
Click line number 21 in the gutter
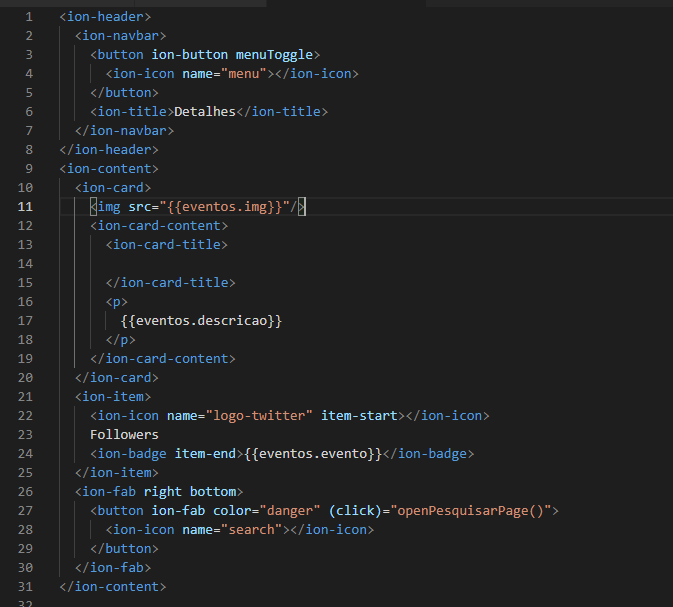(25, 397)
